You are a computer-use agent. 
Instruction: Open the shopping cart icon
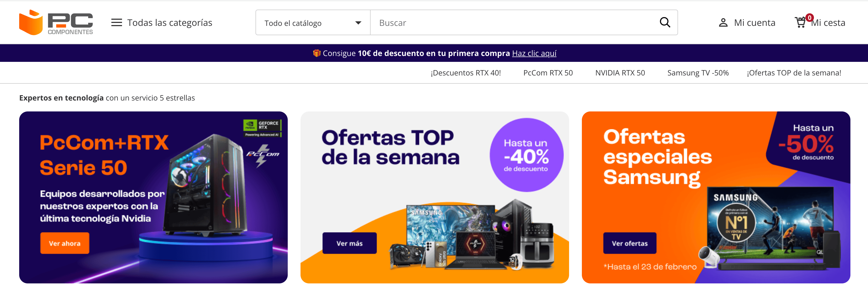point(800,23)
